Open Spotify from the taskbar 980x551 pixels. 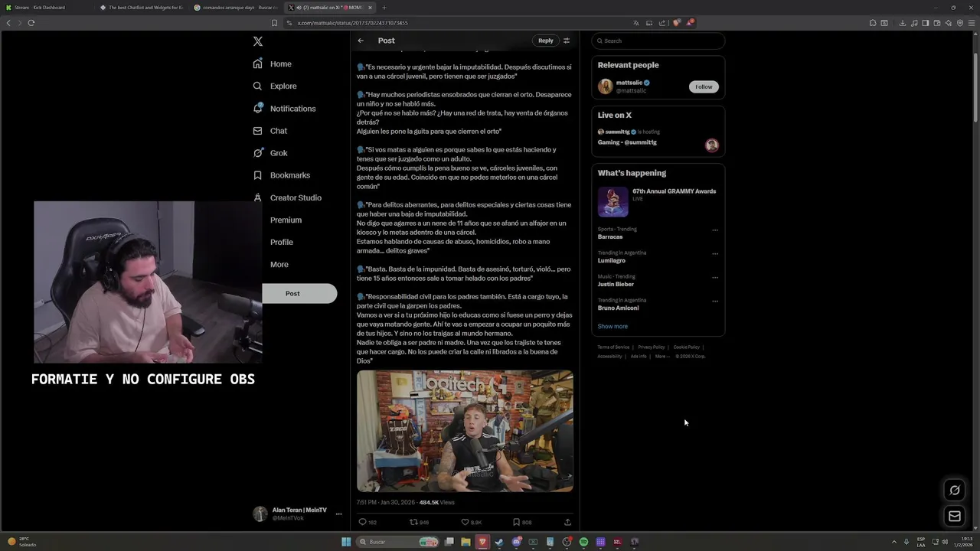point(583,542)
